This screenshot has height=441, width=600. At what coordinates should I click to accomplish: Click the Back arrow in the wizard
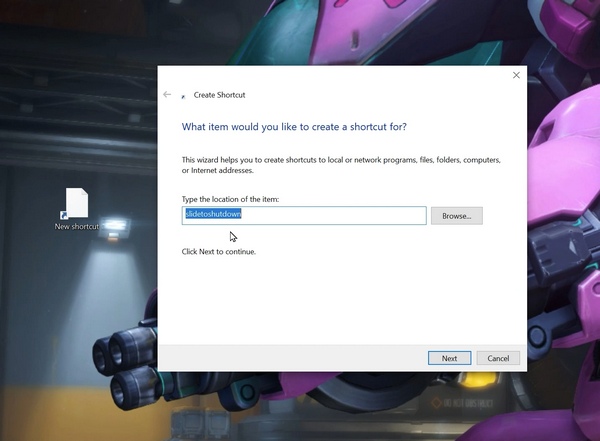tap(167, 95)
